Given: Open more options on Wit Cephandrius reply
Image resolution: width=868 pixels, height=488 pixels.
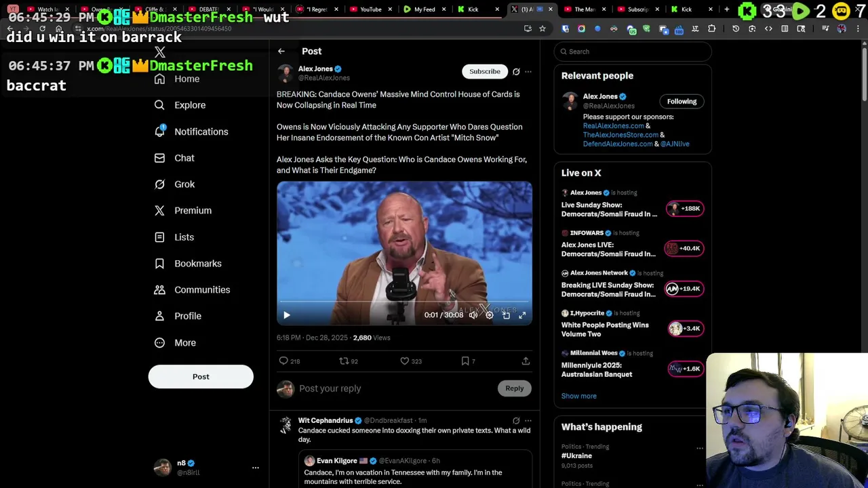Looking at the screenshot, I should coord(528,421).
